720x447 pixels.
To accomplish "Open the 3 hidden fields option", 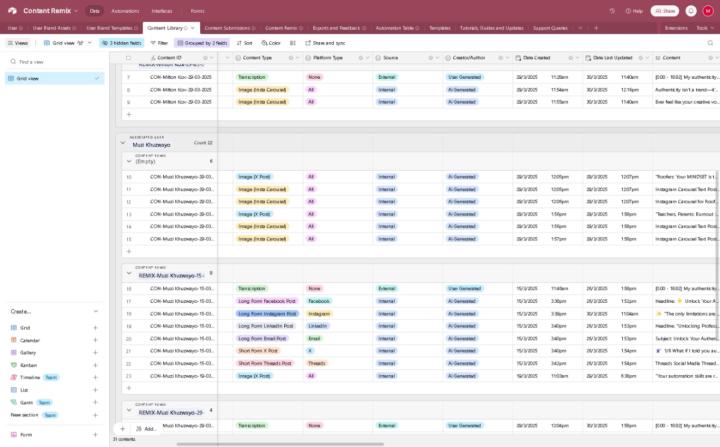I will coord(122,43).
